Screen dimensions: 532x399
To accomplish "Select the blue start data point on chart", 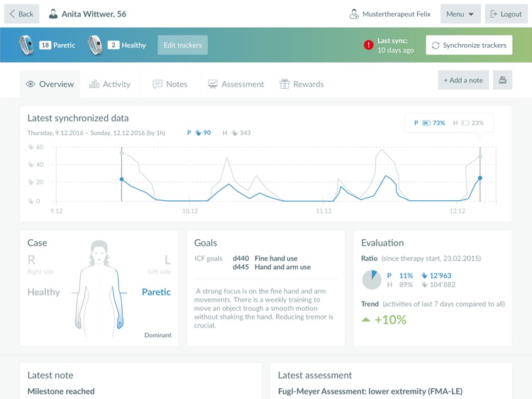I will 121,179.
